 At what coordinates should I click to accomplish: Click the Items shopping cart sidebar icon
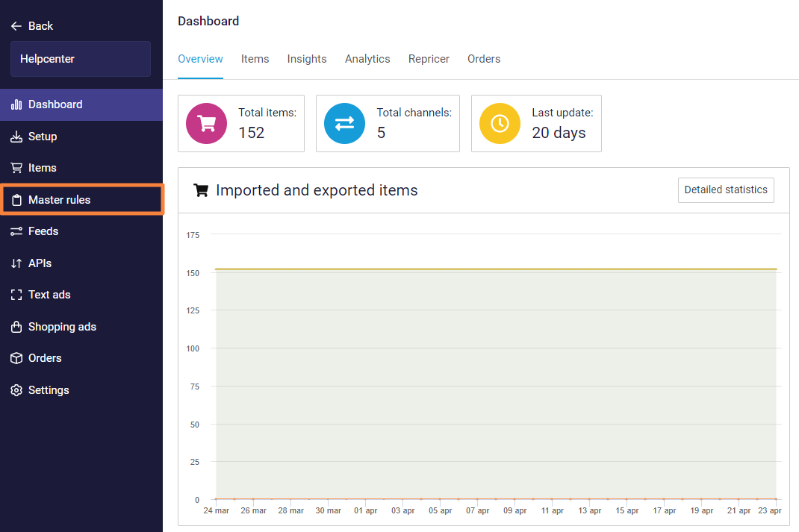[x=16, y=168]
